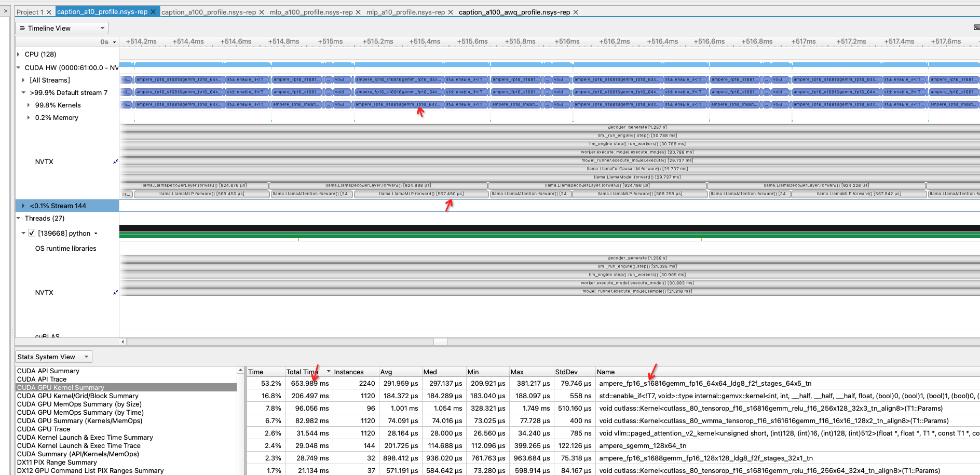Close the mlp_a100_profile.nsys-rep tab
This screenshot has height=475, width=980.
tap(358, 12)
